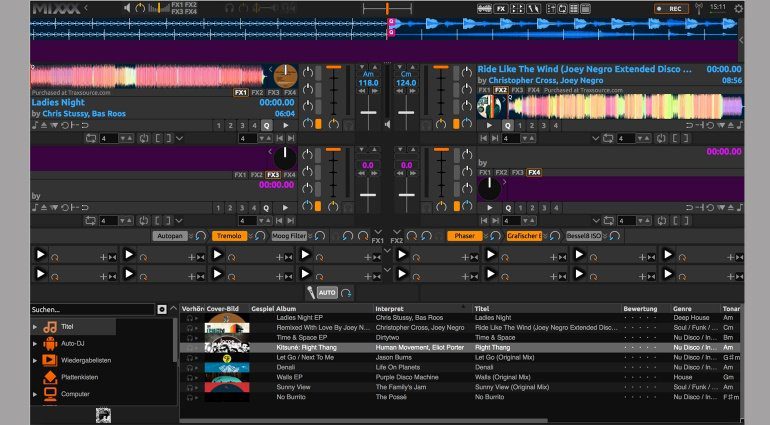The image size is (770, 425).
Task: Activate beatloop icon on Ladies Night deck
Action: point(91,139)
